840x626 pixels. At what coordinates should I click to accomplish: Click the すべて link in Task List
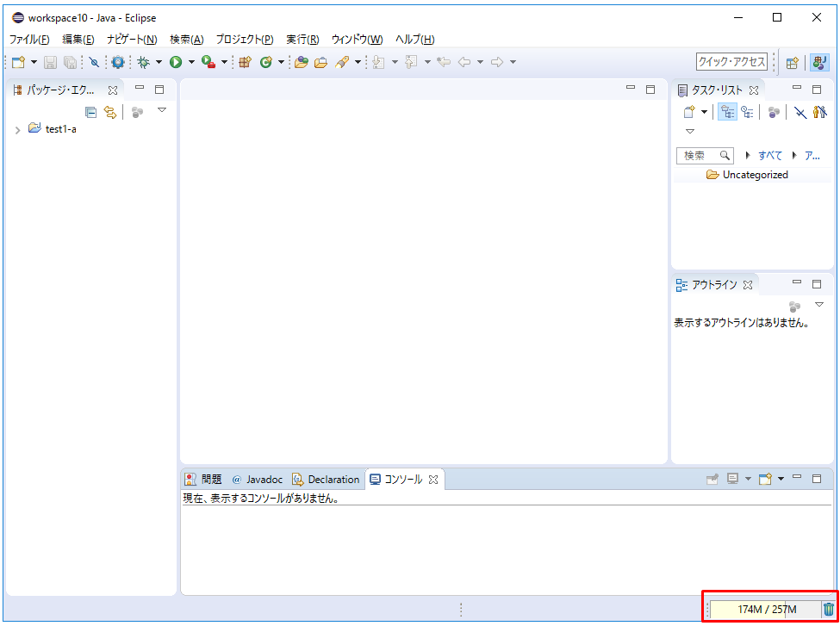coord(770,156)
